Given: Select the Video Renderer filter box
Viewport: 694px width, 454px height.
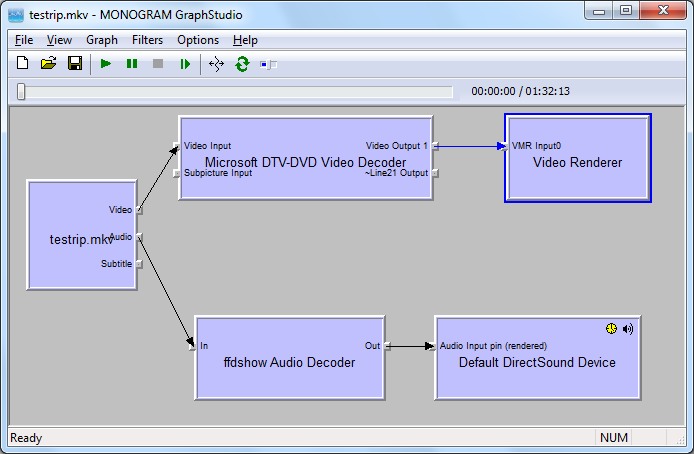Looking at the screenshot, I should 577,172.
